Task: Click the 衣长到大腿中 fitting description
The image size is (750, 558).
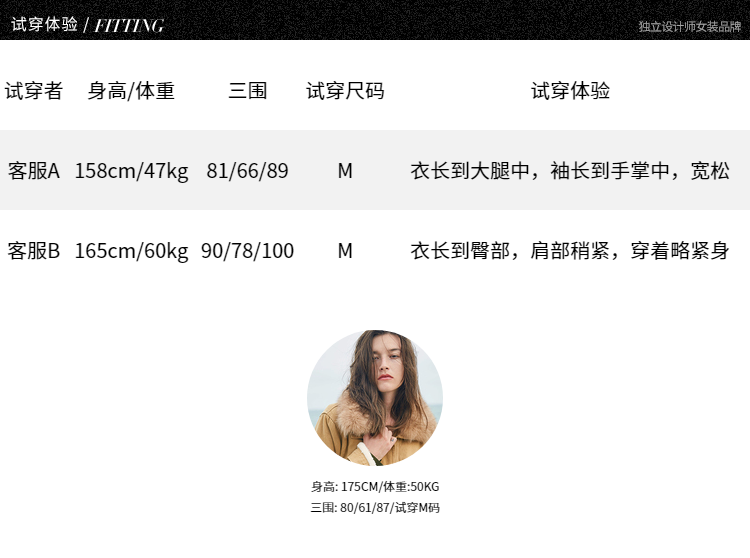Action: (x=570, y=171)
